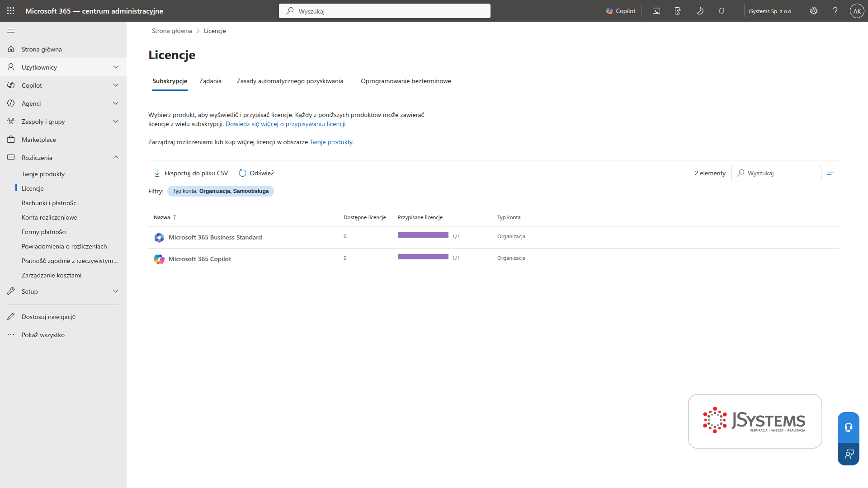Click the Copilot sidebar icon
This screenshot has height=488, width=868.
click(11, 85)
